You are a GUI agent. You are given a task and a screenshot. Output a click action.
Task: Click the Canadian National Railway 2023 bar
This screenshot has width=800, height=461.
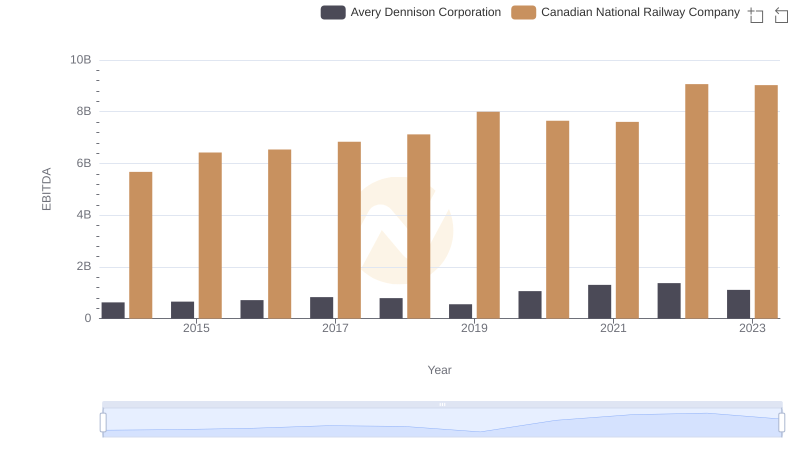(x=766, y=202)
